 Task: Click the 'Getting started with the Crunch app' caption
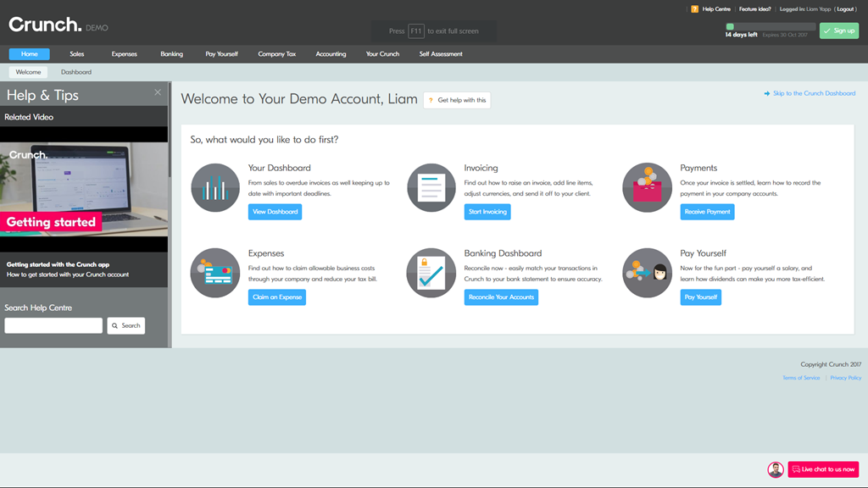tap(58, 264)
